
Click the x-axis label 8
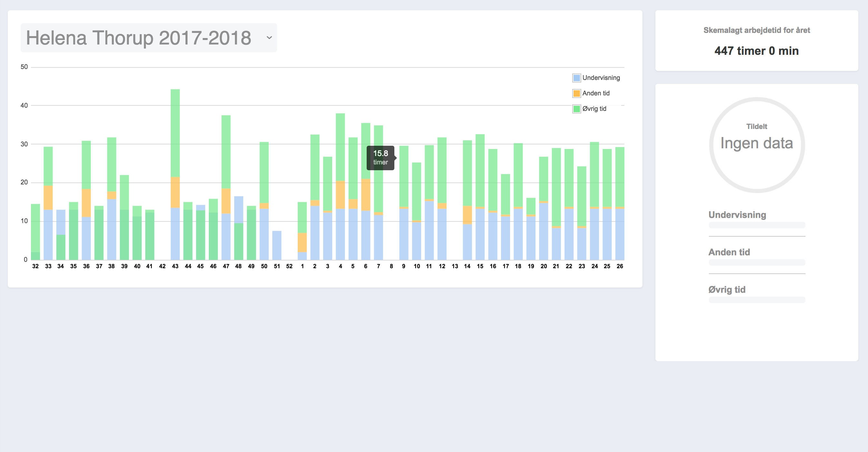tap(391, 266)
